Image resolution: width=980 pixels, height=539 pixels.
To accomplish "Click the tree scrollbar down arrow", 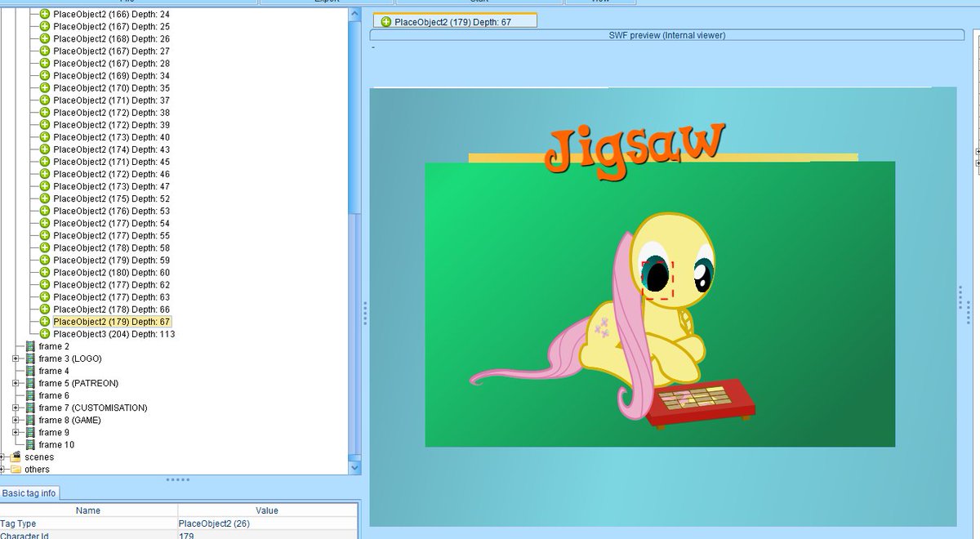I will tap(354, 468).
